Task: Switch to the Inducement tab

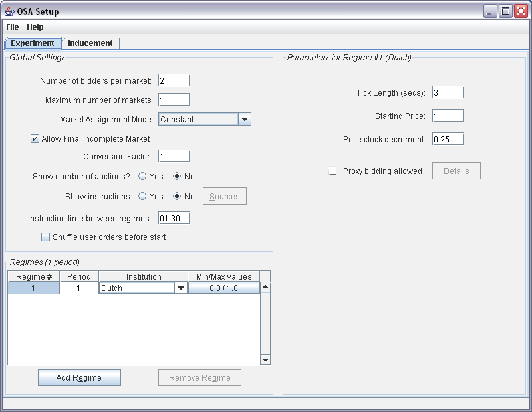Action: pos(90,43)
